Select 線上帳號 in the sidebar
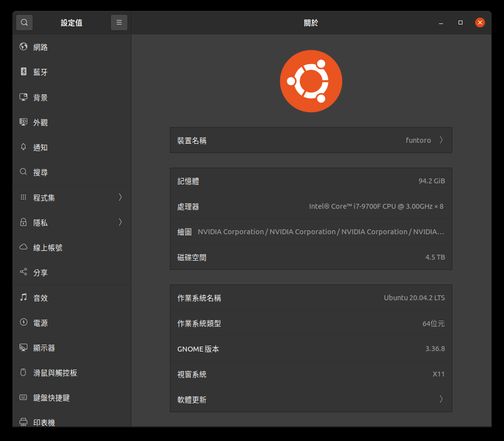Screen dimensions: 504x441 coord(72,247)
